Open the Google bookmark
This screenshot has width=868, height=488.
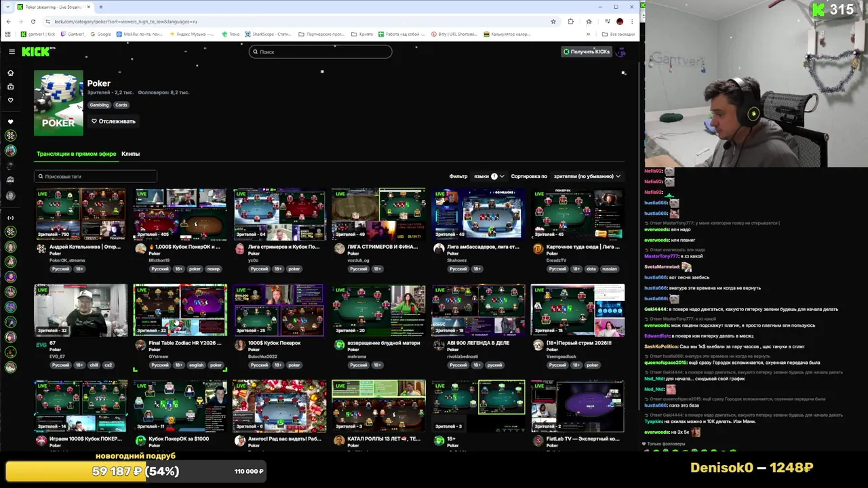pos(100,34)
